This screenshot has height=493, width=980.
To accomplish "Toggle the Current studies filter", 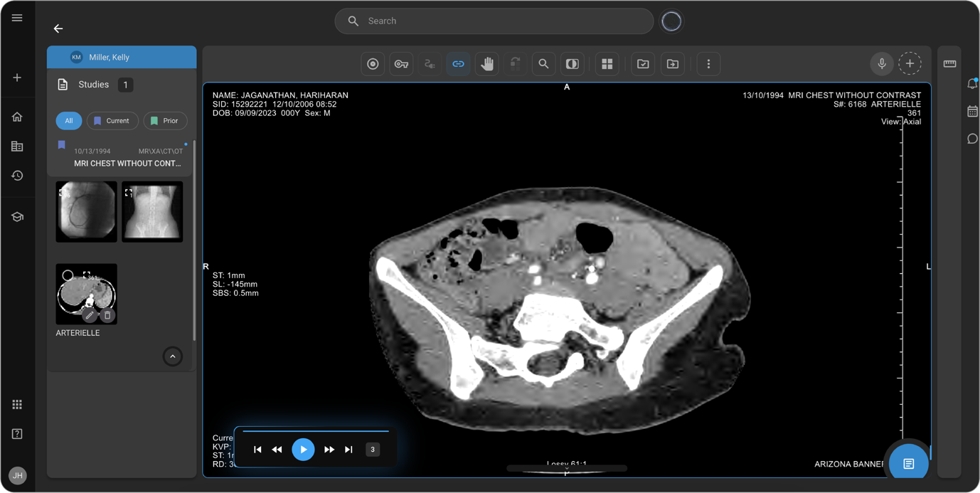I will coord(112,121).
